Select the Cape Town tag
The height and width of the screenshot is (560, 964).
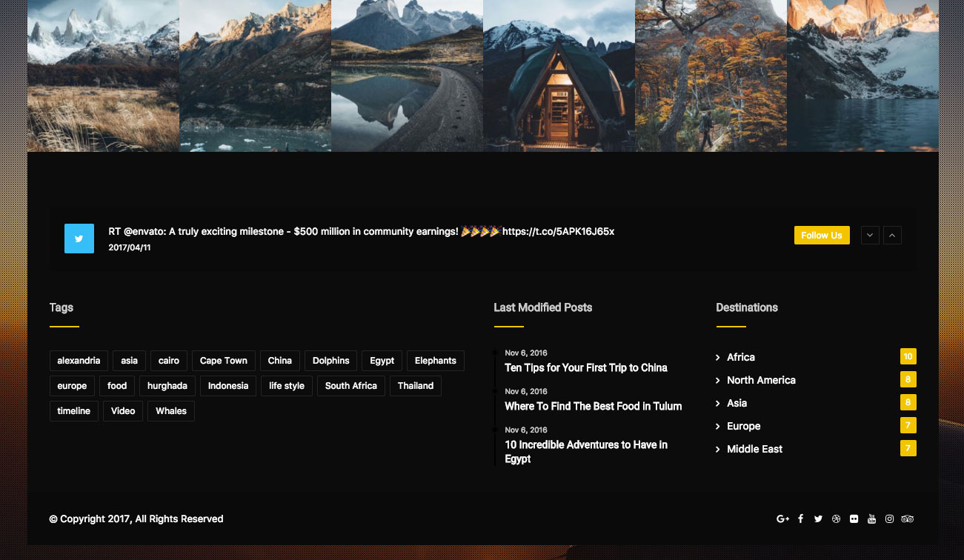pyautogui.click(x=224, y=361)
